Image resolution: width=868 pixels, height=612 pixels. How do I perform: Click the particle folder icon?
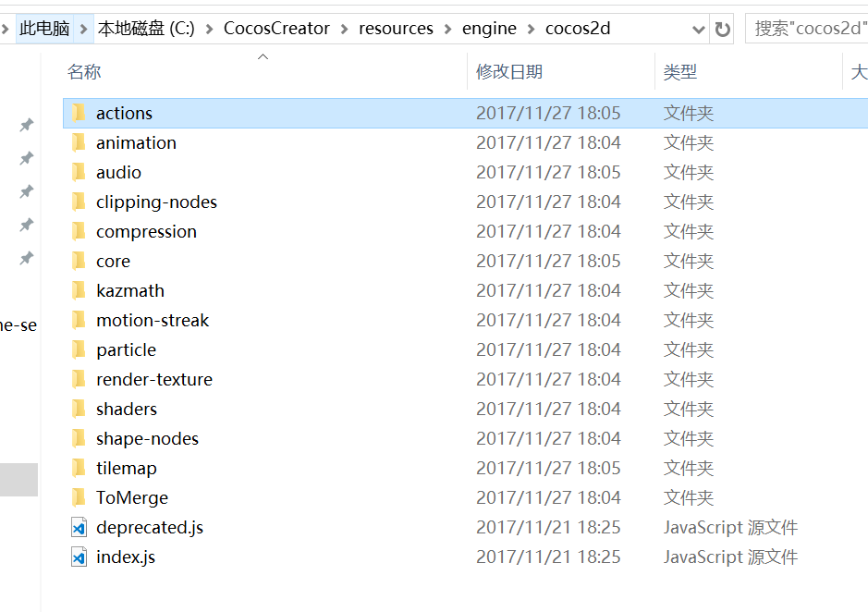(x=79, y=350)
